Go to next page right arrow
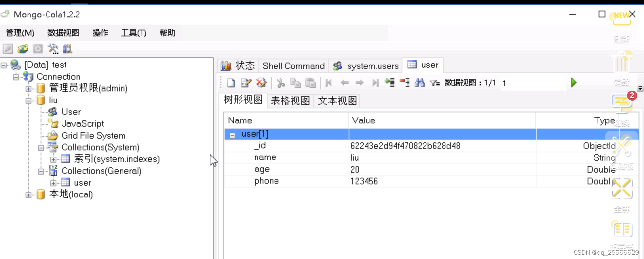 (x=360, y=83)
